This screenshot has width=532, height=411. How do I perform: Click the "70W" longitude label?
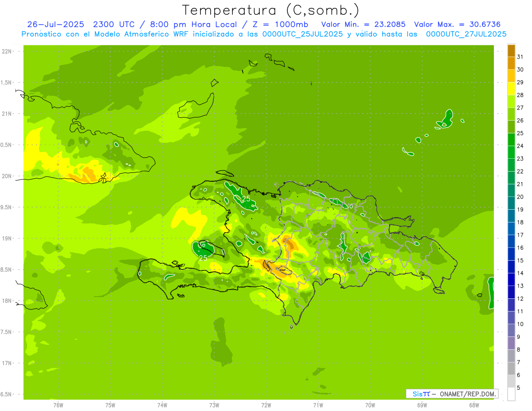click(x=370, y=405)
